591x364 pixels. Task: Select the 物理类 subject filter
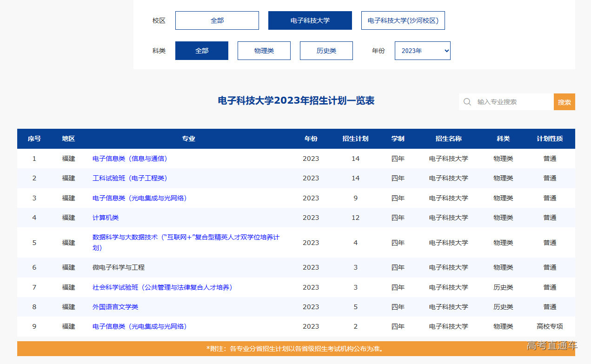[x=264, y=50]
